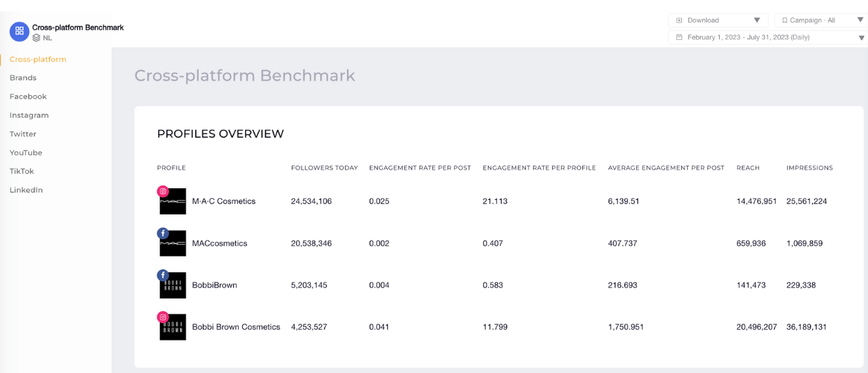Image resolution: width=868 pixels, height=373 pixels.
Task: Click the calendar icon in date range
Action: [679, 37]
